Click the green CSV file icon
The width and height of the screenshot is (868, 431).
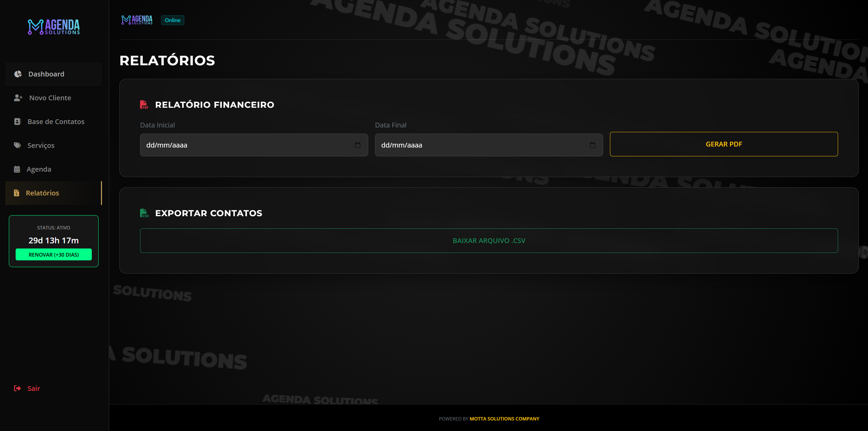[144, 213]
